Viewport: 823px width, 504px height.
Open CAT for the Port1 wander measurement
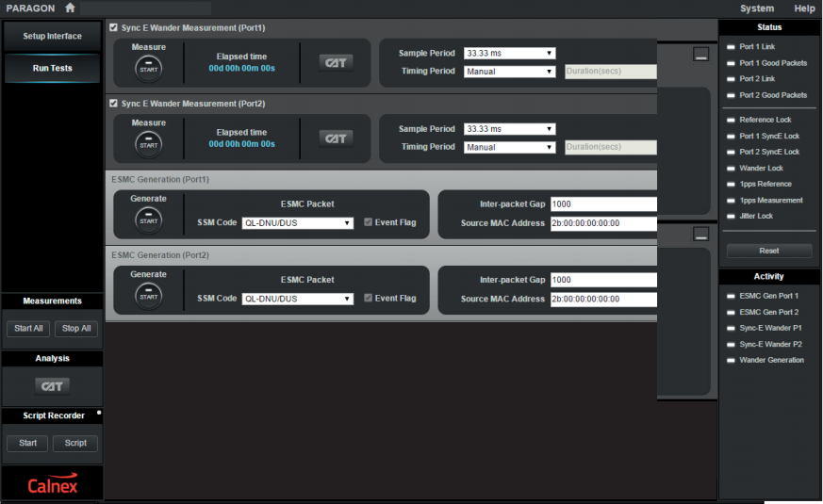[335, 62]
